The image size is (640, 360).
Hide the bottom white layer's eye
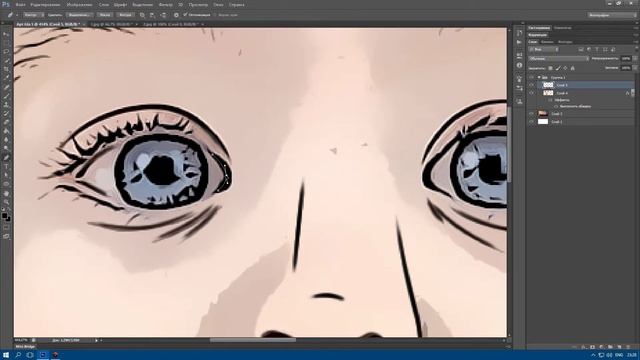coord(531,122)
